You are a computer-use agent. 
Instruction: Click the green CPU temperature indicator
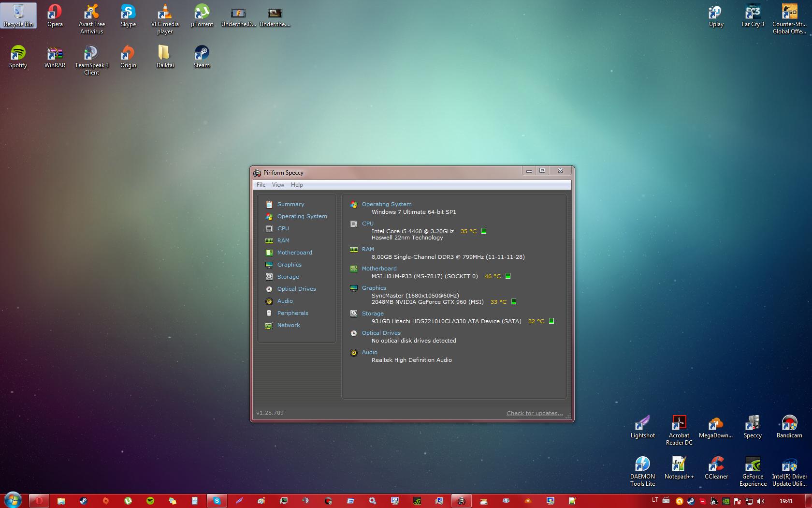[484, 231]
